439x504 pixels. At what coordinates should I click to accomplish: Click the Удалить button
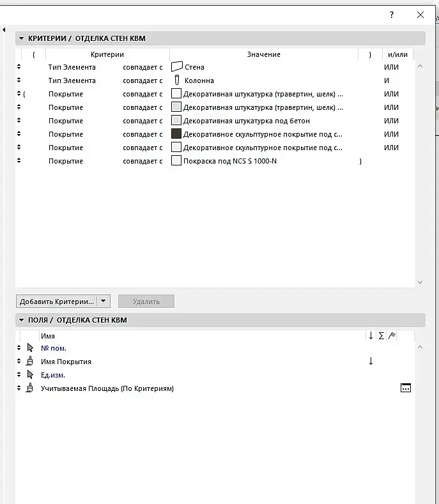point(146,301)
